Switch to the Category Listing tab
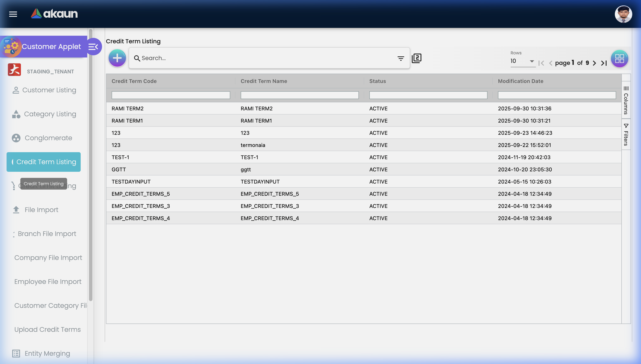The width and height of the screenshot is (641, 364). click(x=50, y=114)
